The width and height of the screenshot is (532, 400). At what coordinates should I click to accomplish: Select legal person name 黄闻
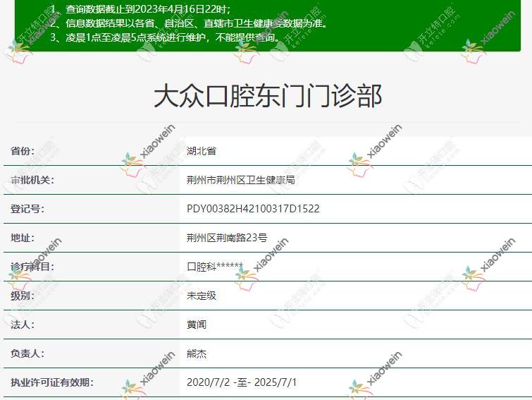click(197, 325)
